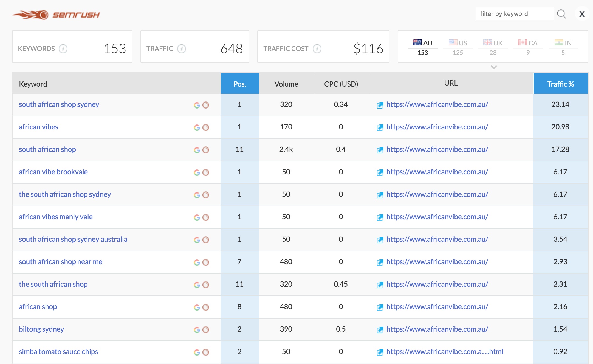This screenshot has width=593, height=364.
Task: Sort by Traffic % column header
Action: 560,84
